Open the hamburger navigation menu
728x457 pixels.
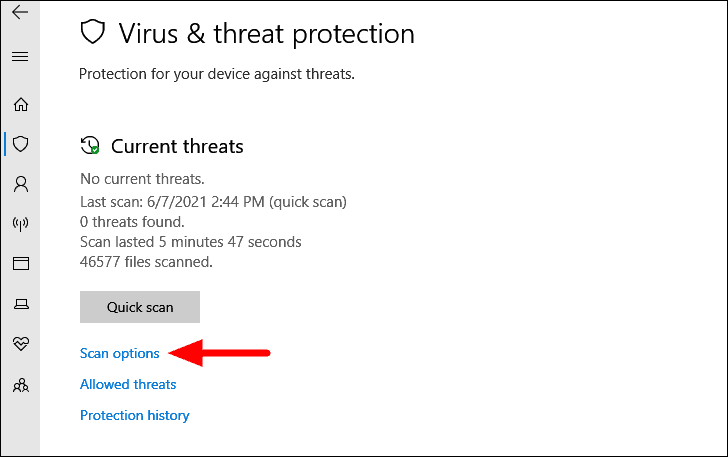point(19,57)
